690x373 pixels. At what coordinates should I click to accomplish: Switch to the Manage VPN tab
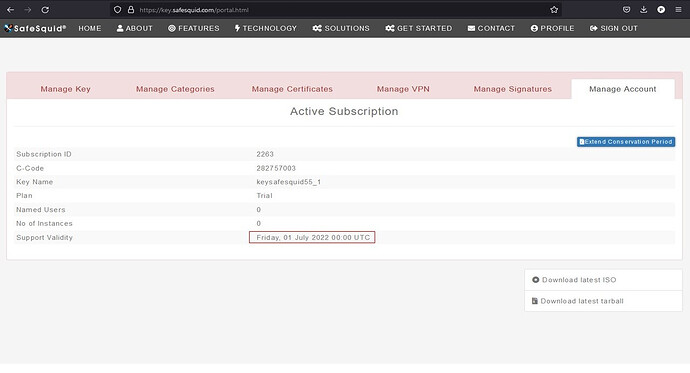[x=403, y=89]
